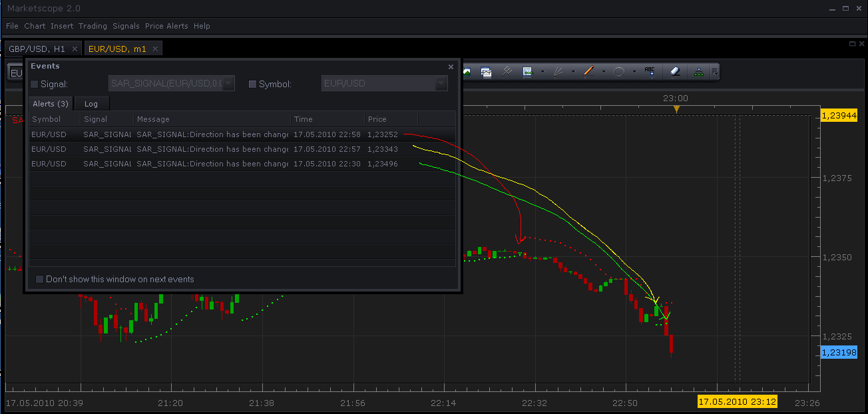Enable the Signal filter checkbox
The height and width of the screenshot is (414, 868).
tap(35, 85)
